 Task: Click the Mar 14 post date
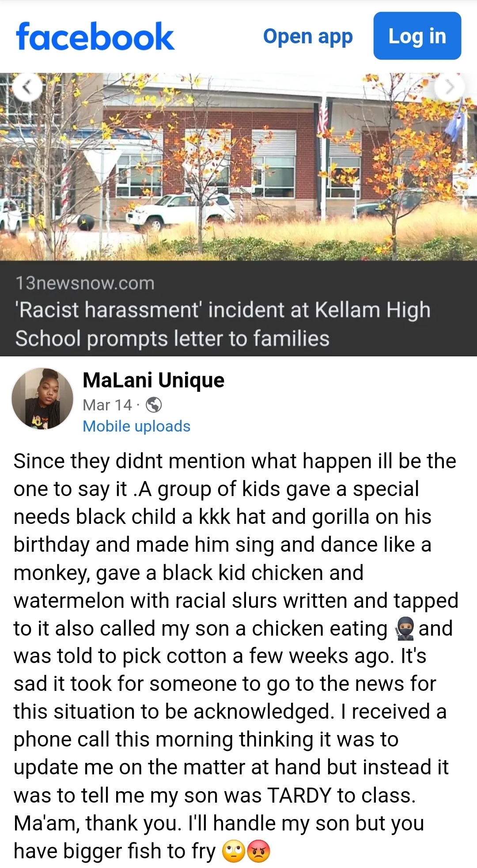[x=107, y=405]
